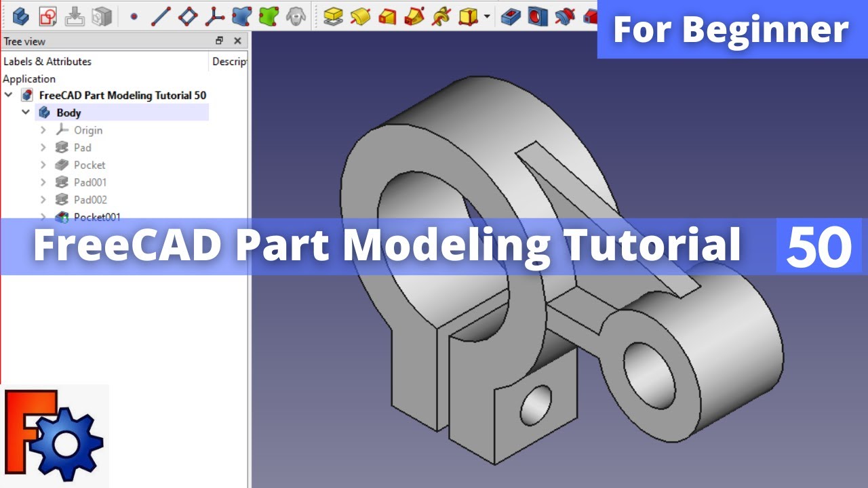Select the Pad tool

pos(332,16)
